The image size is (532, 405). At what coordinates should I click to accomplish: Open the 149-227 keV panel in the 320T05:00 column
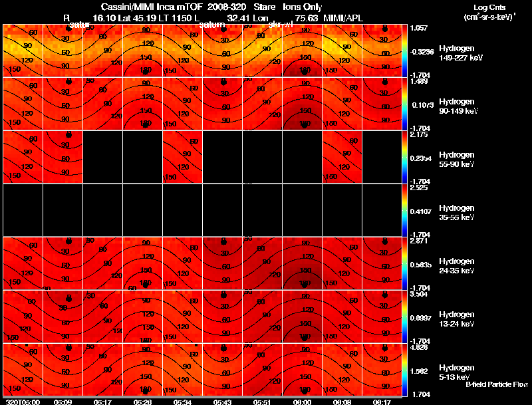click(x=23, y=51)
